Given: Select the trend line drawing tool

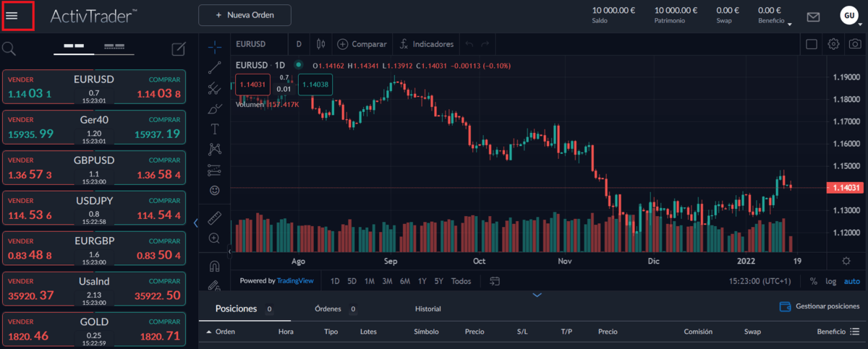Looking at the screenshot, I should coord(214,67).
